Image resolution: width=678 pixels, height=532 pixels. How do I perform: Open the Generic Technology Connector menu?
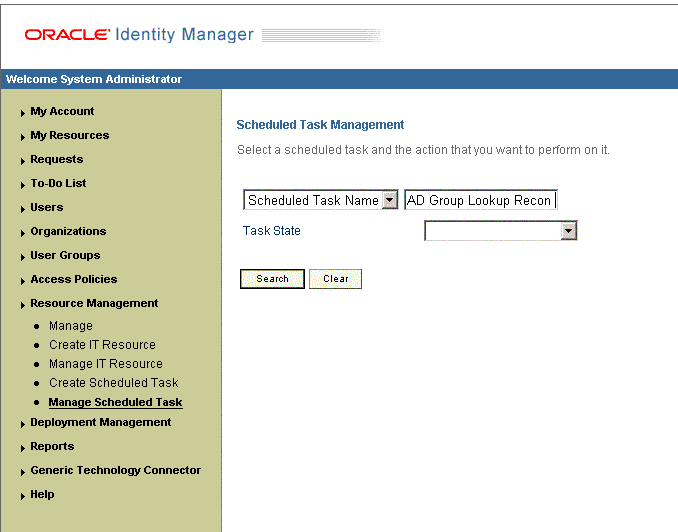(115, 471)
